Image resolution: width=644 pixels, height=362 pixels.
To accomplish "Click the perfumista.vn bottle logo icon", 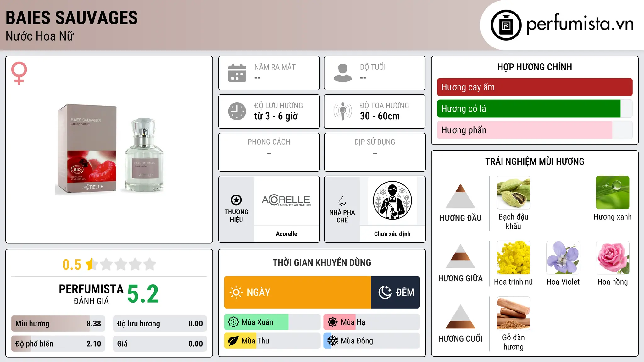I will 506,25.
